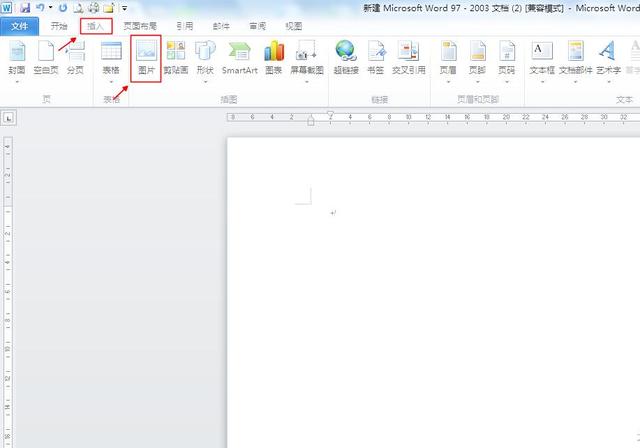The width and height of the screenshot is (640, 448).
Task: Click the horizontal ruler at mark 20
Action: point(506,117)
